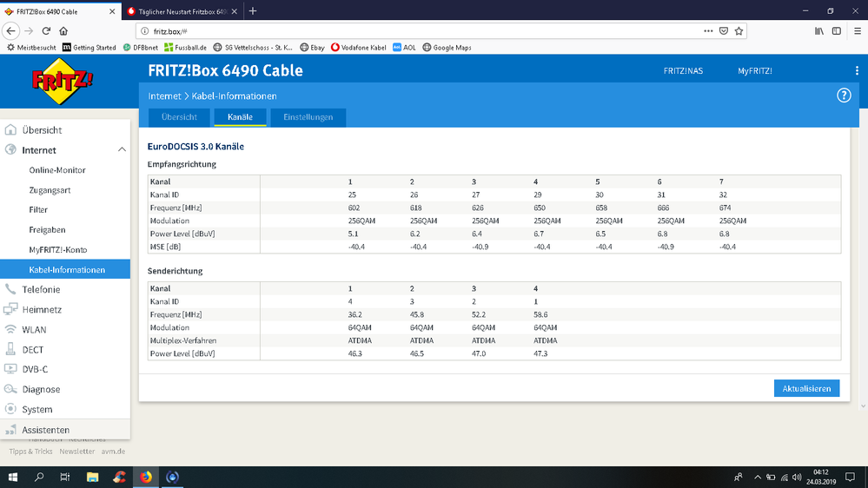The image size is (868, 488).
Task: Click the Internet breadcrumb link
Action: pos(164,96)
